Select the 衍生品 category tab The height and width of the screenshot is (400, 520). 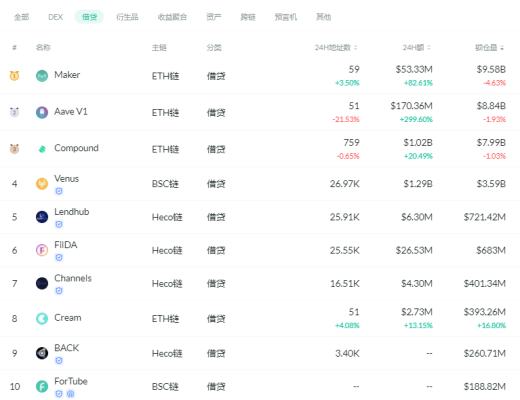pos(127,17)
